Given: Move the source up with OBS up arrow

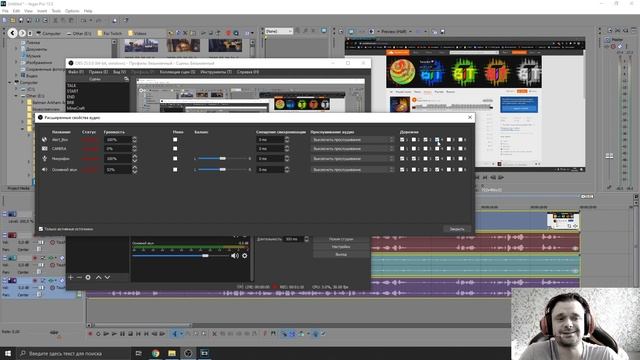Looking at the screenshot, I should 98,277.
